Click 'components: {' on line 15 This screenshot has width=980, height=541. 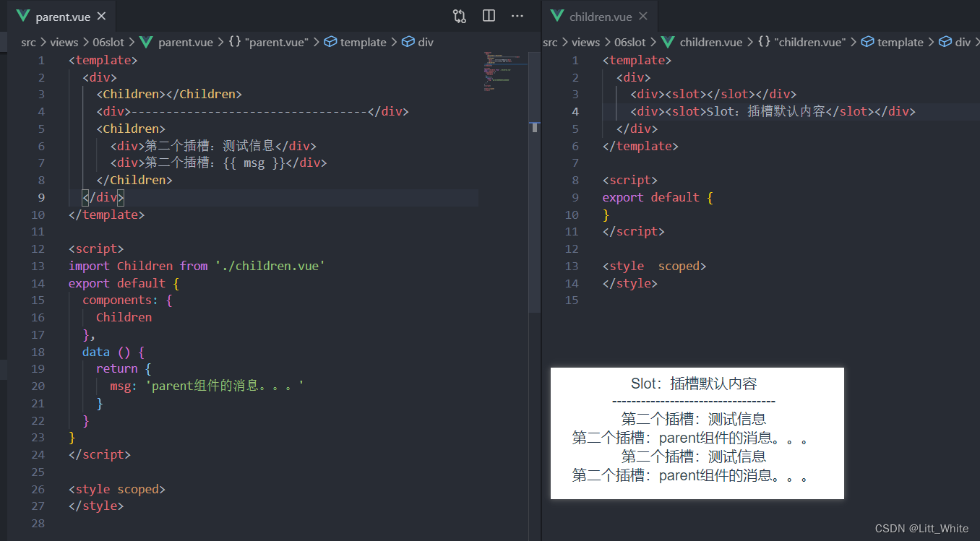127,300
